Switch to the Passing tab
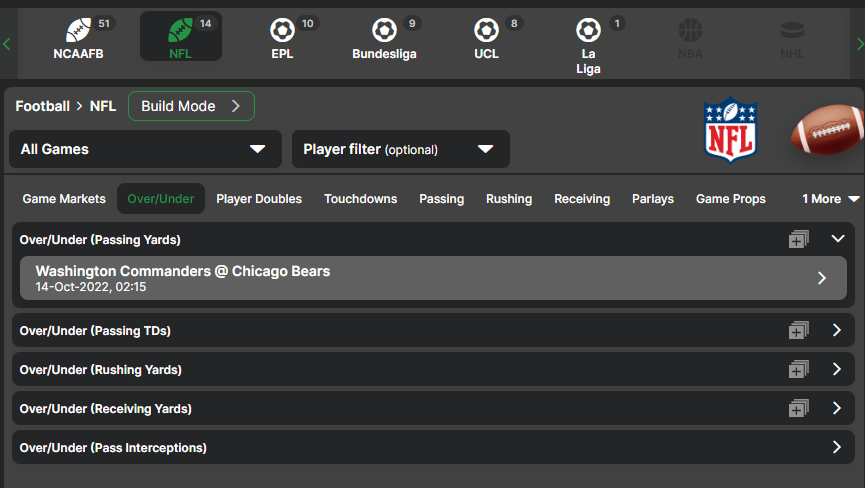Image resolution: width=865 pixels, height=488 pixels. tap(441, 199)
